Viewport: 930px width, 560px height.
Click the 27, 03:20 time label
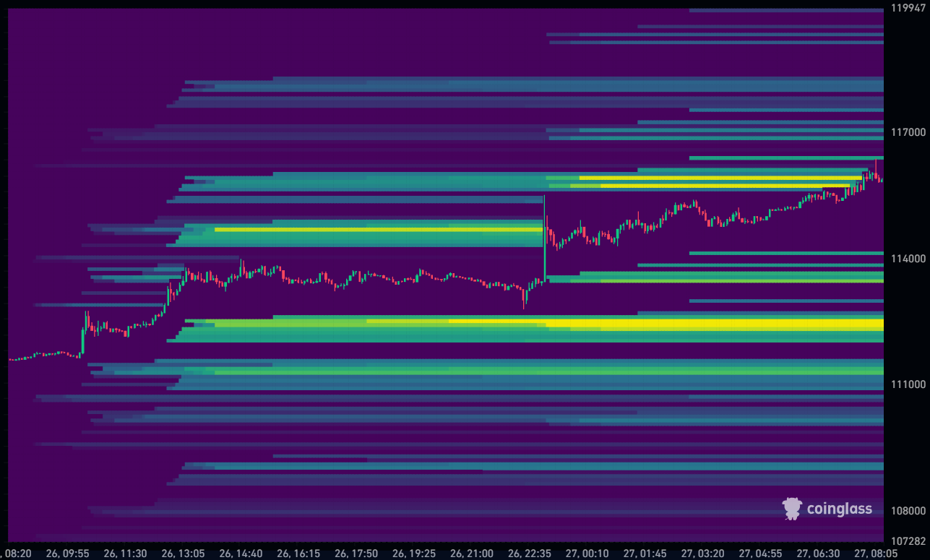click(x=703, y=553)
